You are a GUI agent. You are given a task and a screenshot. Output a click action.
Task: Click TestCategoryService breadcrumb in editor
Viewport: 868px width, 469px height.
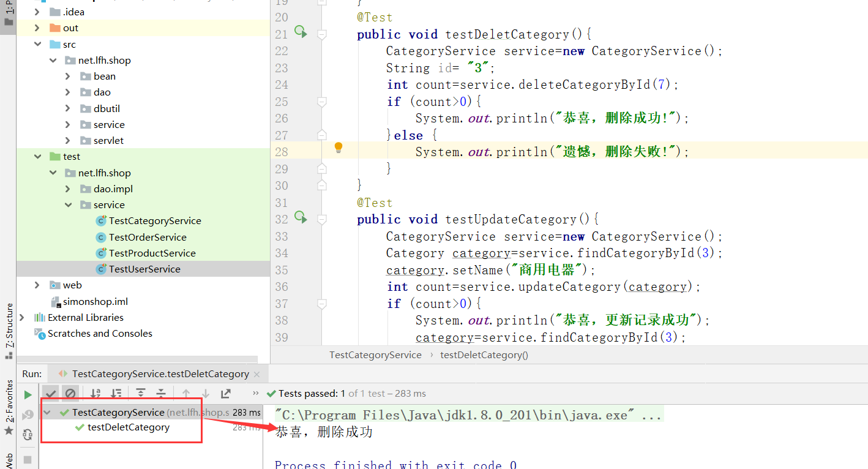pyautogui.click(x=375, y=355)
